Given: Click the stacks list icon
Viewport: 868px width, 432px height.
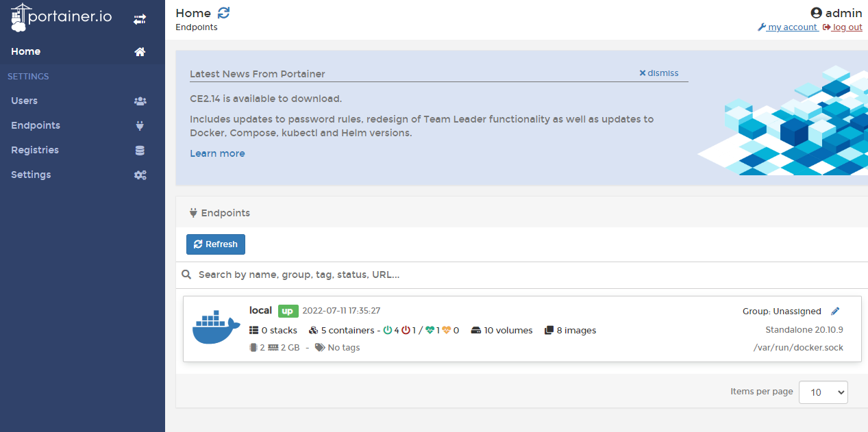Looking at the screenshot, I should [254, 330].
